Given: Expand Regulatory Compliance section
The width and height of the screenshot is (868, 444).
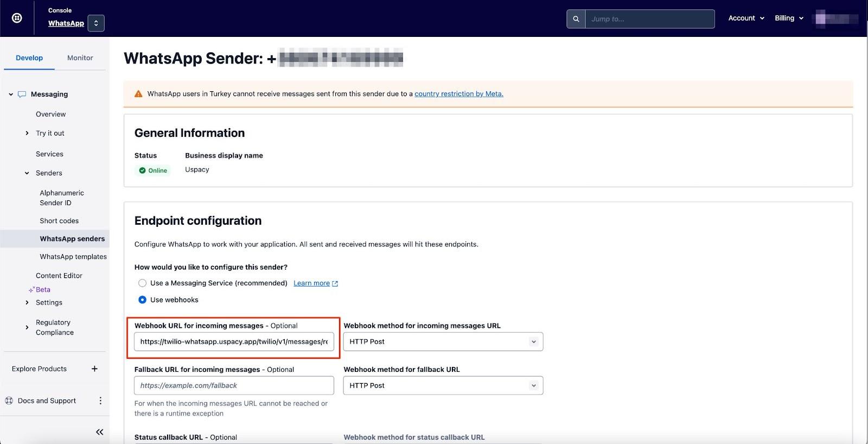Looking at the screenshot, I should tap(27, 327).
